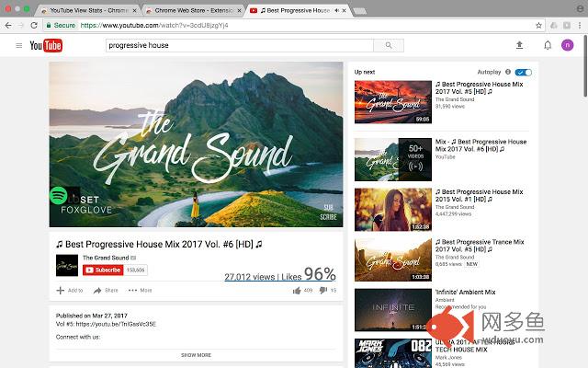Like the video with thumbs up
This screenshot has height=368, width=588.
click(297, 291)
